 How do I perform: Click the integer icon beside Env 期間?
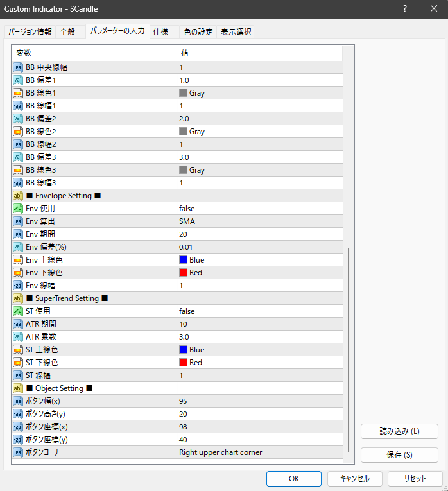click(18, 234)
